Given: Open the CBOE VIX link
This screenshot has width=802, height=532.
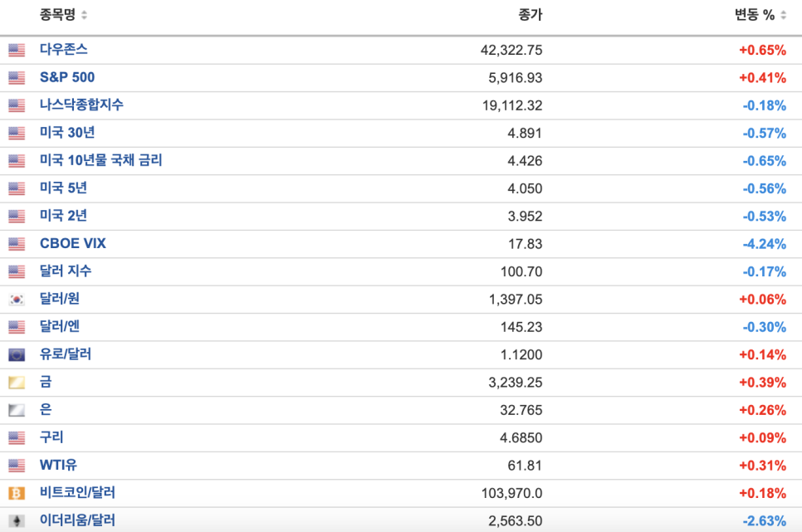Looking at the screenshot, I should point(73,243).
